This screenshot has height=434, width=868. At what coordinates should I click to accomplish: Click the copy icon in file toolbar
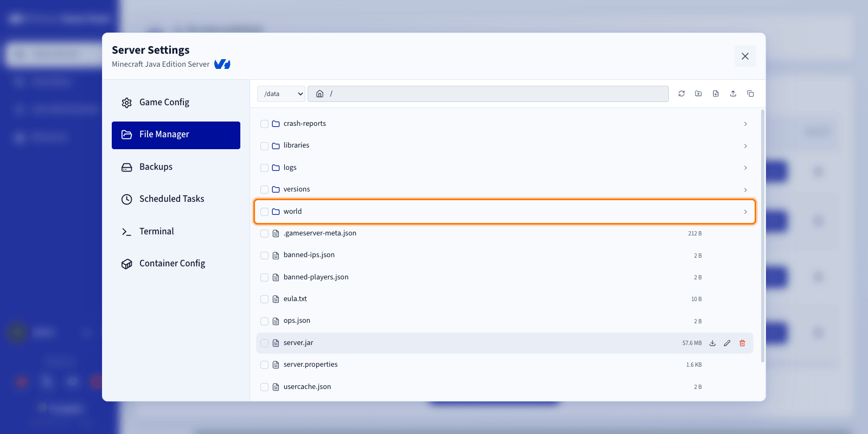[x=750, y=94]
